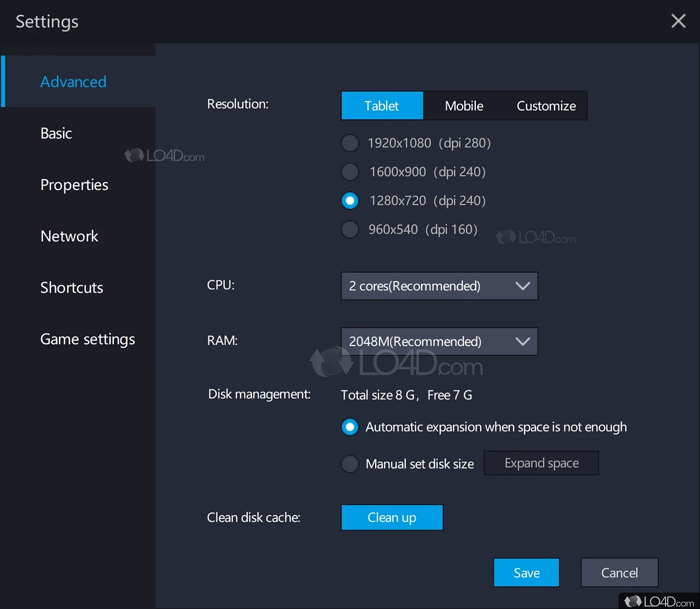Choose the 1280x720 (dpi 240) option
The height and width of the screenshot is (609, 700).
tap(350, 201)
